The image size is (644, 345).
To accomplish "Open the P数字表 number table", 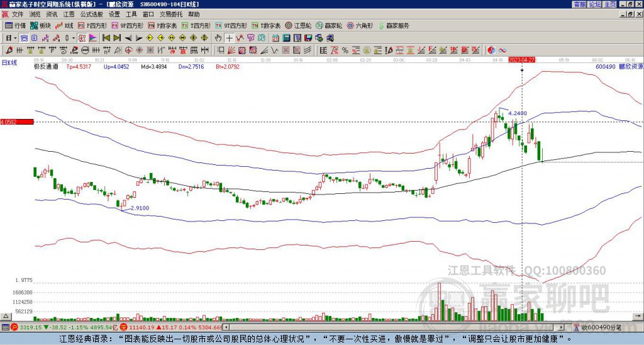I will coord(162,25).
